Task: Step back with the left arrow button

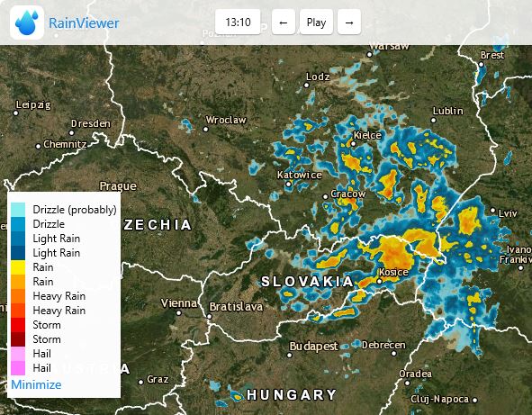Action: pos(284,23)
